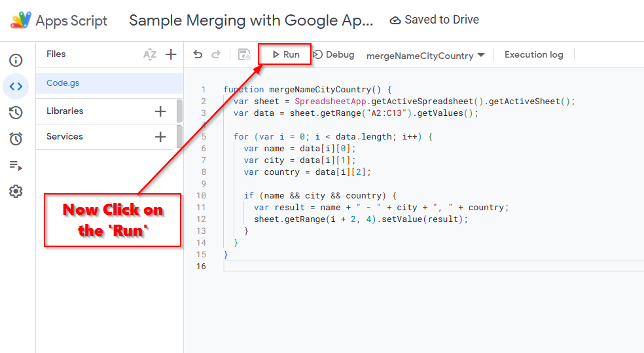Click 'var city' declaration on line 7
644x353 pixels.
pos(264,160)
